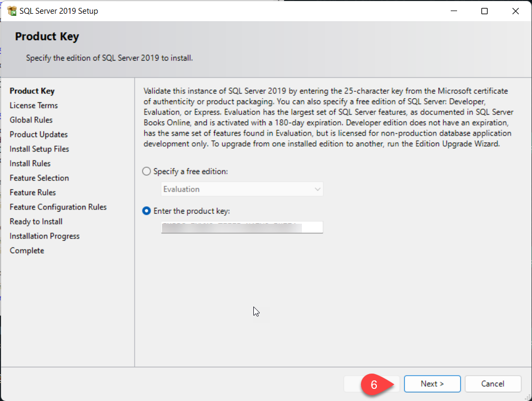
Task: Select Install Setup Files step in sidebar
Action: click(x=40, y=149)
